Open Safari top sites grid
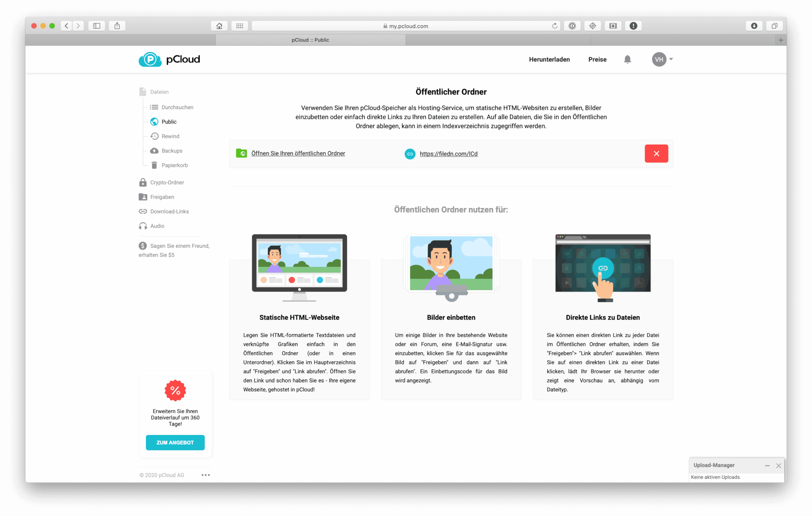The height and width of the screenshot is (516, 812). click(239, 26)
